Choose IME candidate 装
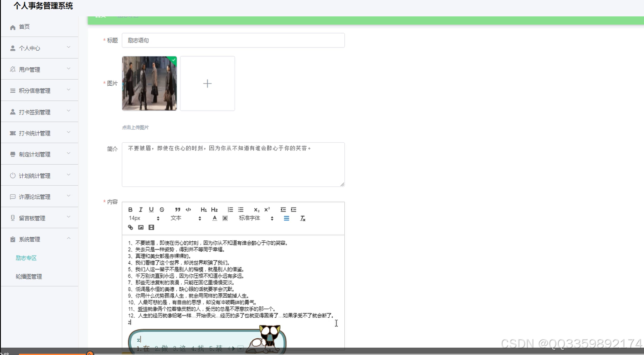This screenshot has height=355, width=644. click(216, 349)
